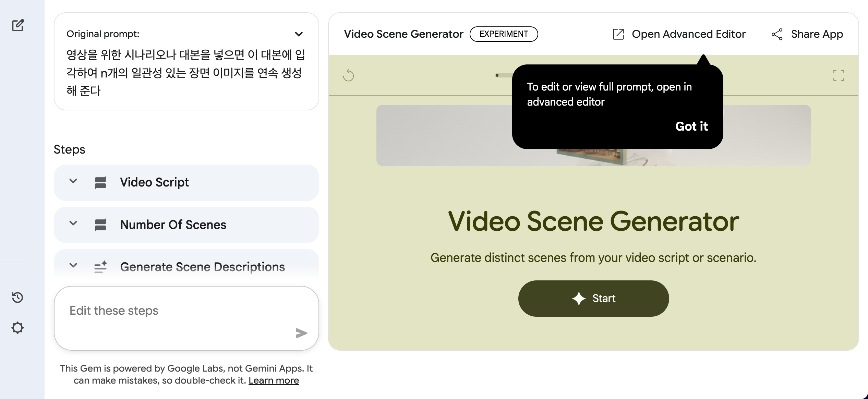
Task: Expand Generate Scene Descriptions step
Action: point(73,266)
